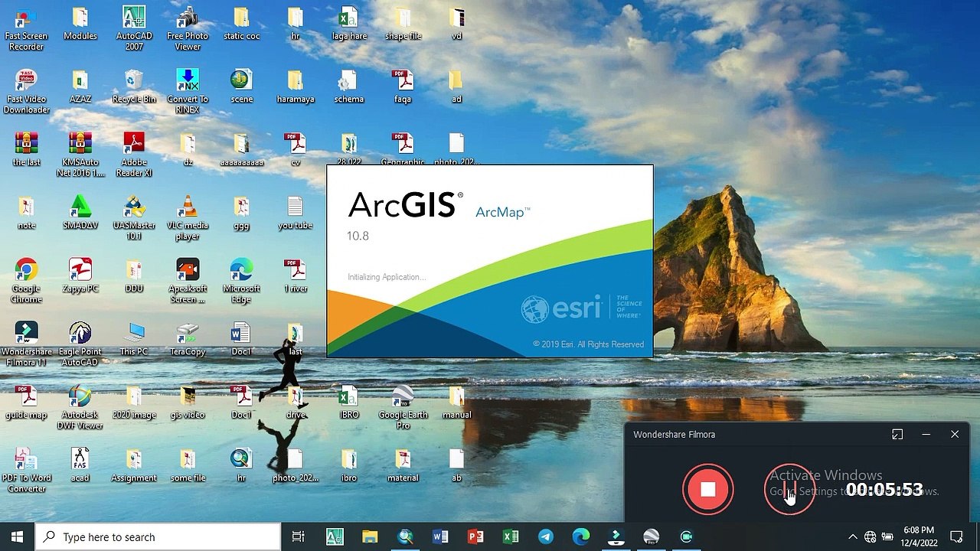Select the Recycle Bin icon
The width and height of the screenshot is (980, 551).
click(134, 86)
